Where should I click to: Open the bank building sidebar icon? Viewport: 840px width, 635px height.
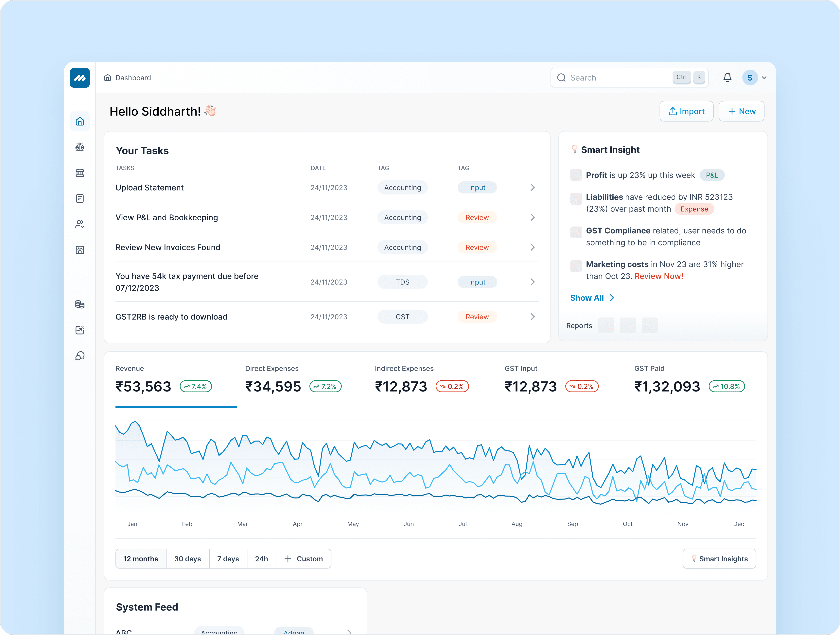pos(80,173)
